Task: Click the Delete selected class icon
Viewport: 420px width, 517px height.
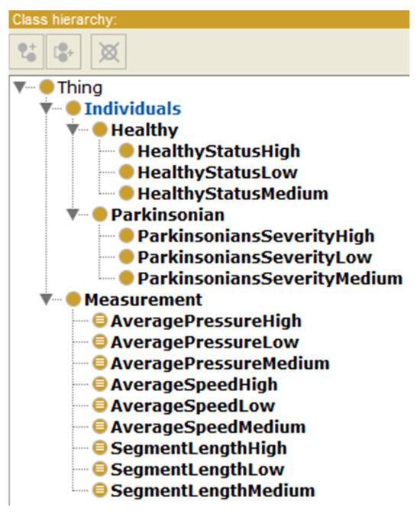Action: [108, 52]
